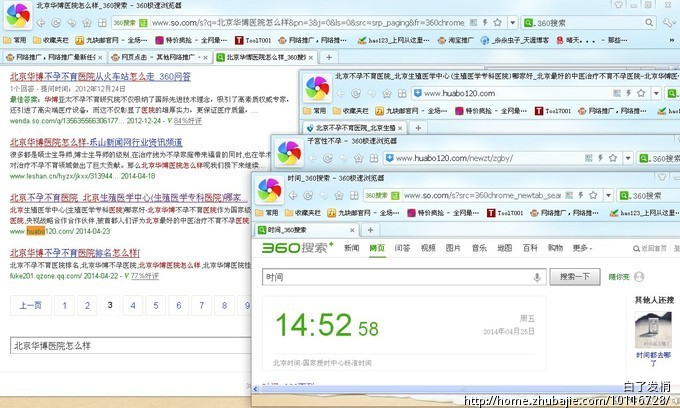
Task: Go back in the 北京华博医院怎么样 search window
Action: pyautogui.click(x=41, y=23)
